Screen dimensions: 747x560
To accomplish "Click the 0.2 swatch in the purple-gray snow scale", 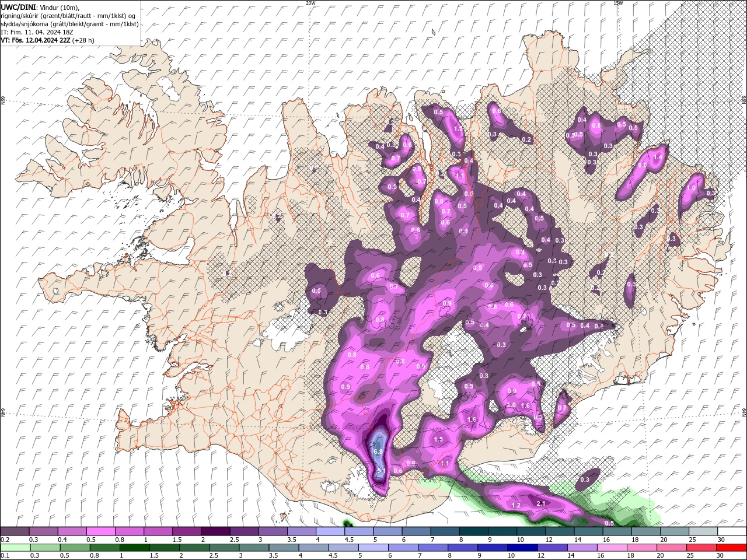I will click(15, 531).
